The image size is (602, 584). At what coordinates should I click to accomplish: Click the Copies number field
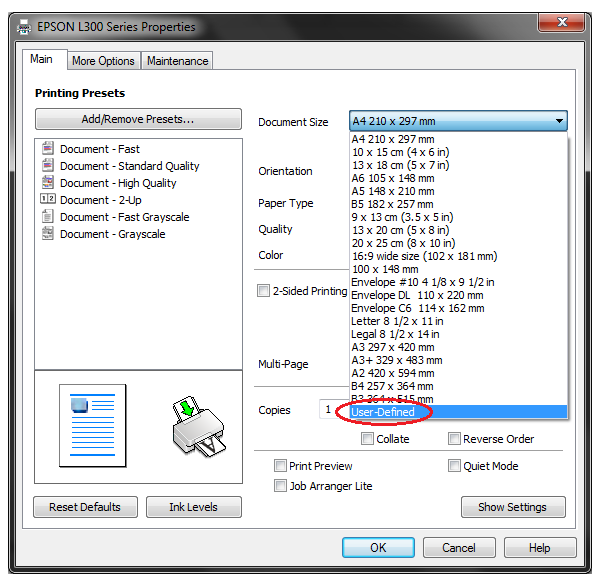tap(333, 409)
